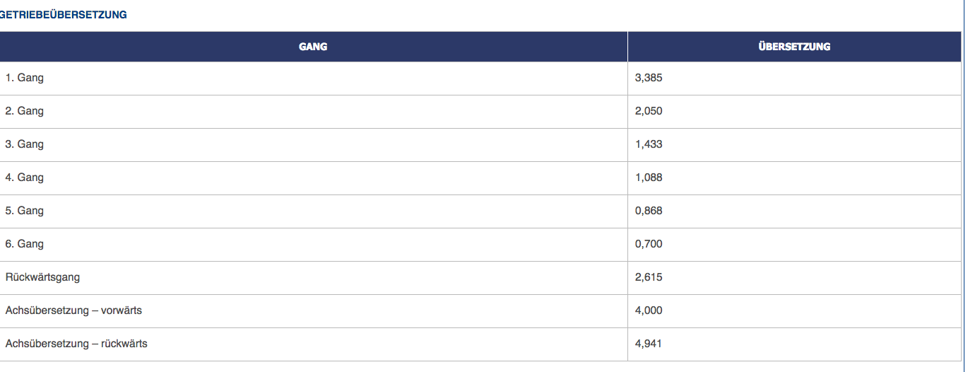The image size is (980, 372).
Task: Click the 1,088 ratio value
Action: [x=649, y=178]
